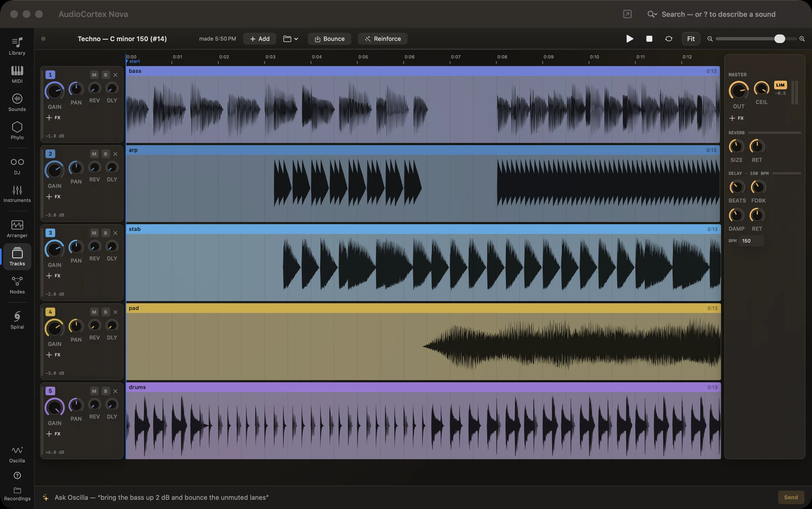Add FX to the drums track
This screenshot has height=509, width=812.
coord(53,434)
